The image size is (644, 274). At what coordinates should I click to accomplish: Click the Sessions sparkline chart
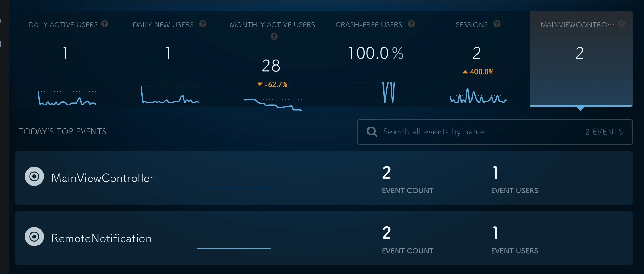[x=479, y=95]
